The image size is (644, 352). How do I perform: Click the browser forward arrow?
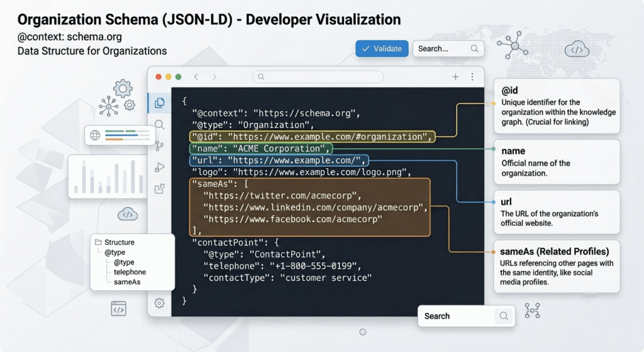pos(214,76)
